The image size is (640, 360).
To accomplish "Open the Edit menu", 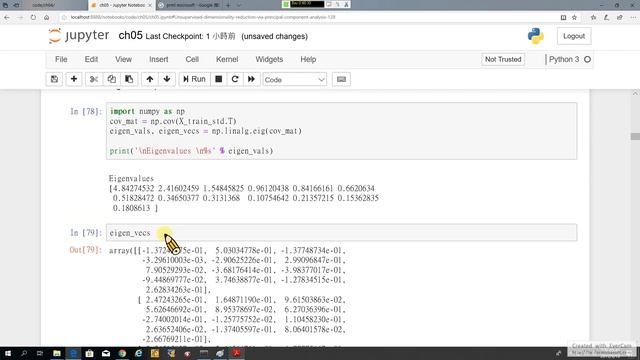I will coord(91,60).
